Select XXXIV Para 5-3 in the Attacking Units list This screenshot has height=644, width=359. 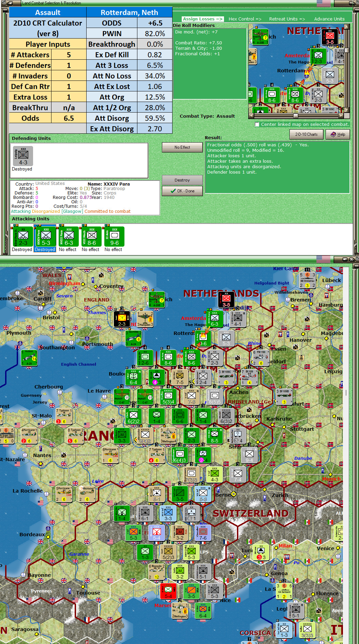[46, 236]
